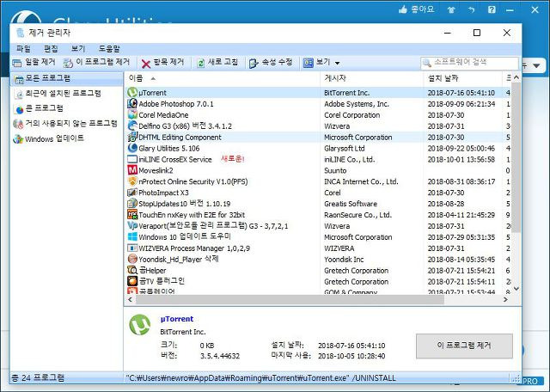The width and height of the screenshot is (550, 392).
Task: Click the 이 프로그램 제거 toolbar icon
Action: pyautogui.click(x=68, y=63)
